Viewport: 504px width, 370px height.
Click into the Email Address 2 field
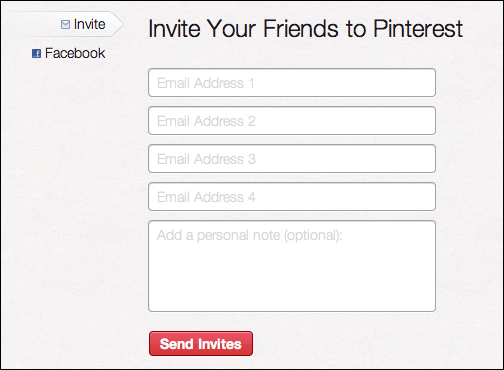292,121
